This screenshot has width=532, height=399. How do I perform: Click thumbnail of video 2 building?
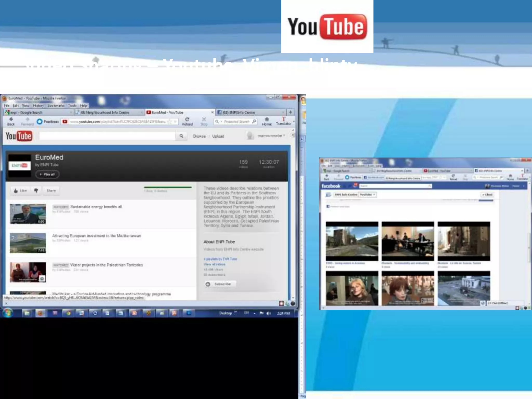tap(28, 243)
